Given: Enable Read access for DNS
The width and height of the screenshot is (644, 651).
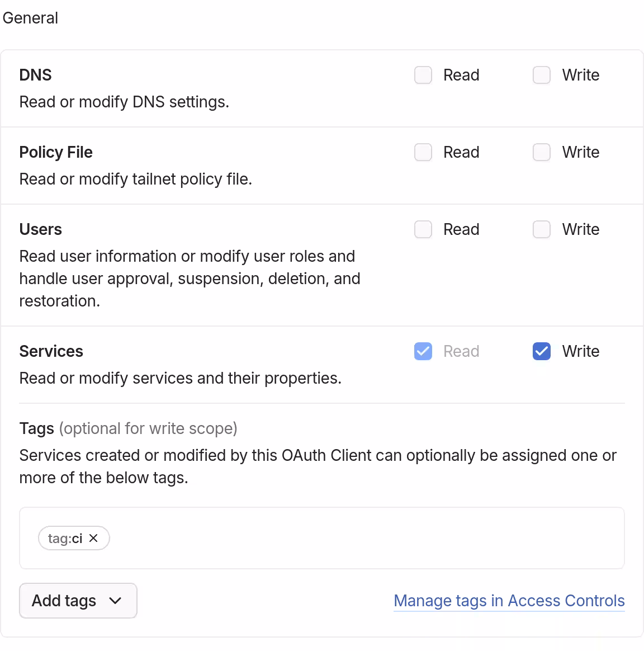Looking at the screenshot, I should click(423, 74).
